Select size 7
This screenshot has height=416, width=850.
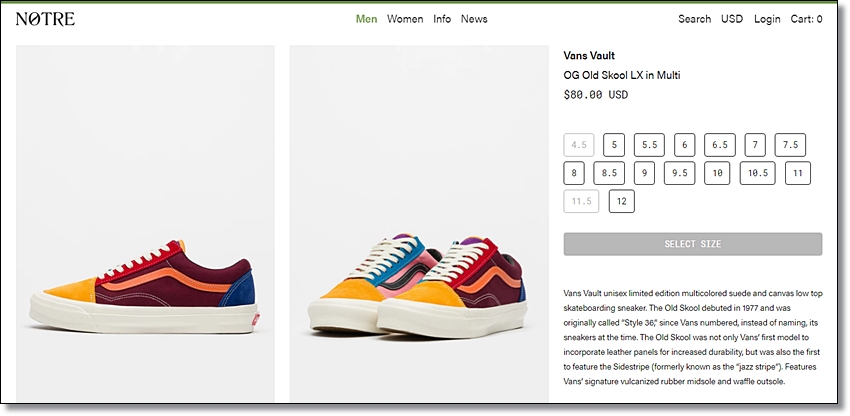click(x=755, y=145)
